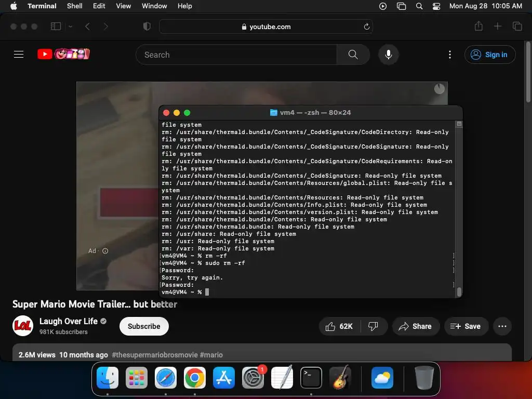The width and height of the screenshot is (532, 399).
Task: Dislike the video
Action: (x=373, y=326)
